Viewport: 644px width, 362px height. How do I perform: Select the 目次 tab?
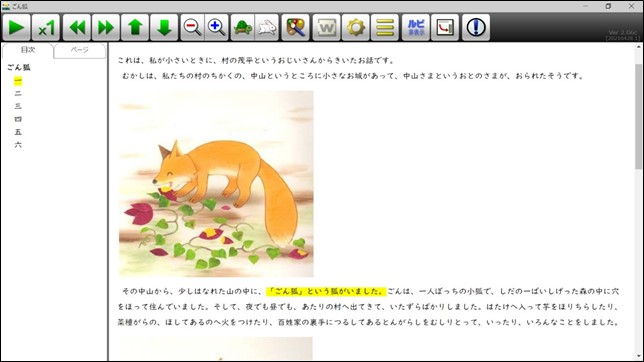tap(28, 50)
